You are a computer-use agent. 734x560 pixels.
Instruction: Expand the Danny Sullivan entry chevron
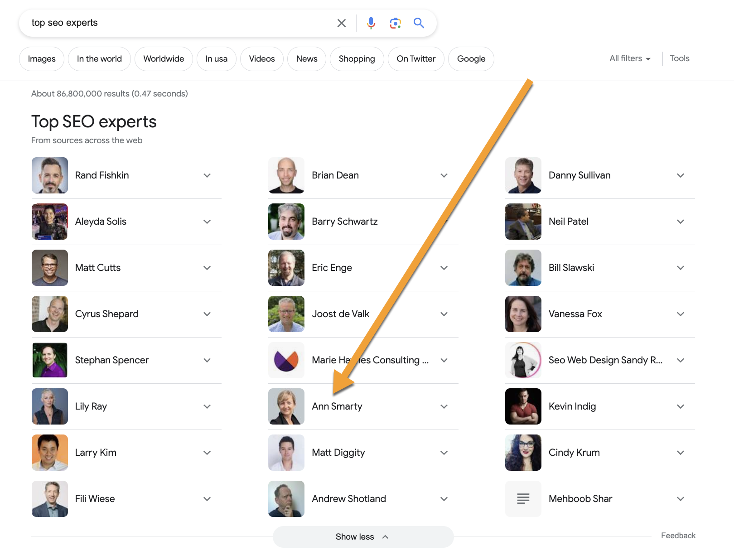(x=681, y=175)
